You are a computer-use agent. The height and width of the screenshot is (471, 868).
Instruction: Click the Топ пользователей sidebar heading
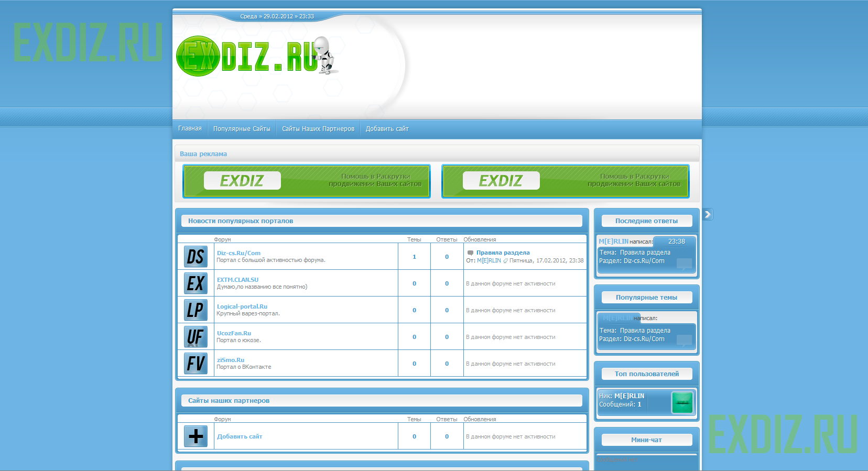tap(647, 374)
